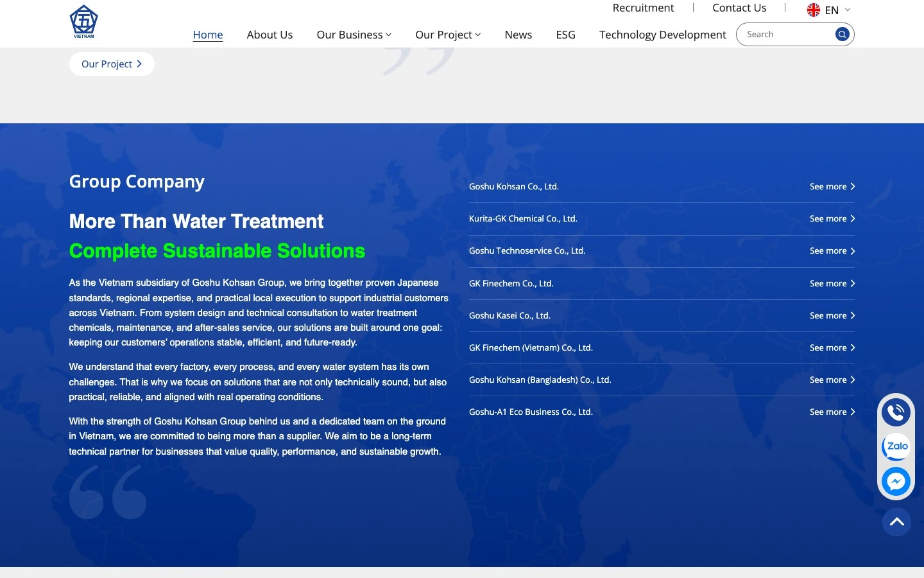Click the More Than Water Treatment heading

[x=196, y=222]
